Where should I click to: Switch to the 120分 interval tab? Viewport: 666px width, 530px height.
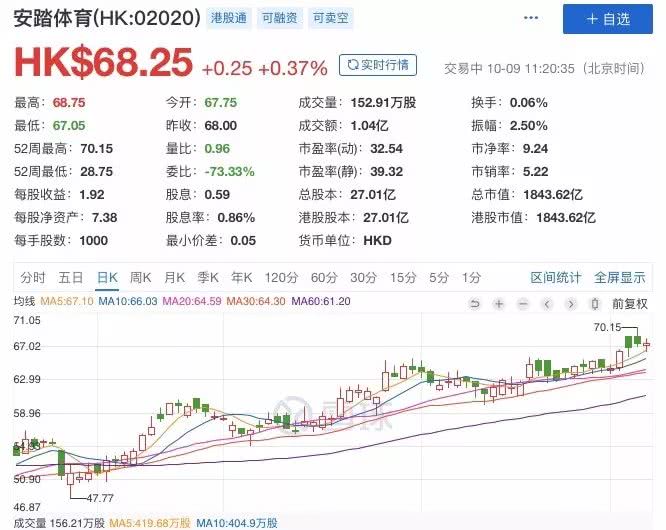tap(281, 278)
